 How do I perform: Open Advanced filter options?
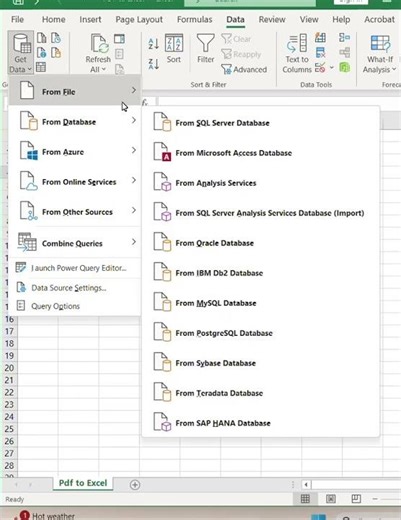click(244, 69)
